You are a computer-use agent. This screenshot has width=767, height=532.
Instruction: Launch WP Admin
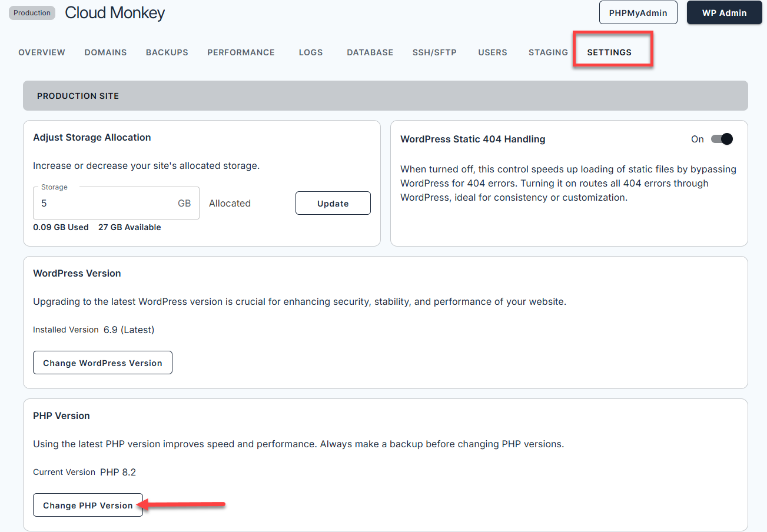point(724,12)
